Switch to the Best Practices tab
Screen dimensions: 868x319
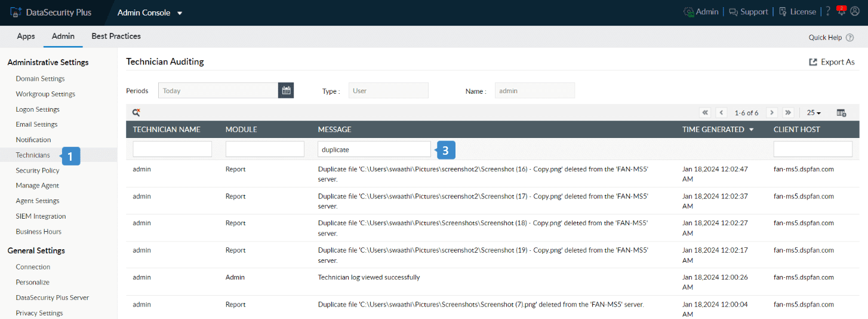(116, 36)
